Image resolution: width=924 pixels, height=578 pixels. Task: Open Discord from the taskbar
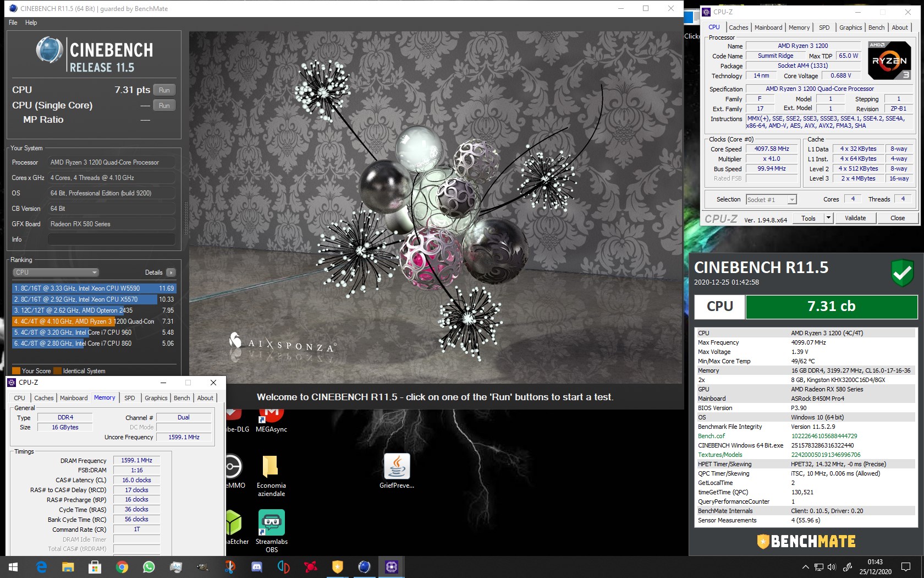[256, 567]
